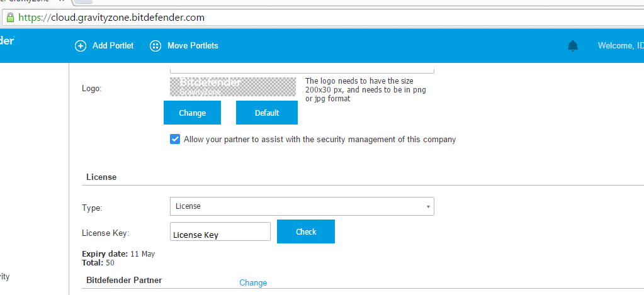Image resolution: width=644 pixels, height=295 pixels.
Task: Open the license Type dropdown arrow
Action: (x=428, y=206)
